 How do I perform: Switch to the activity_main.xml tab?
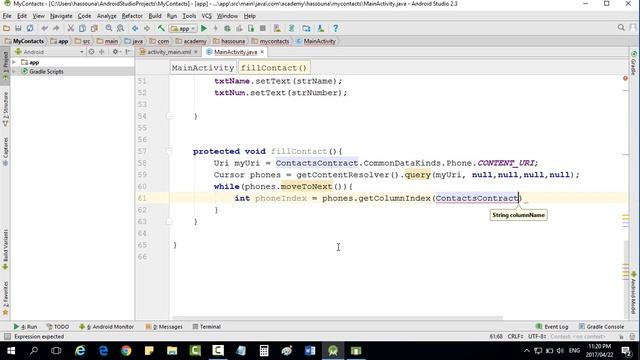tap(169, 52)
